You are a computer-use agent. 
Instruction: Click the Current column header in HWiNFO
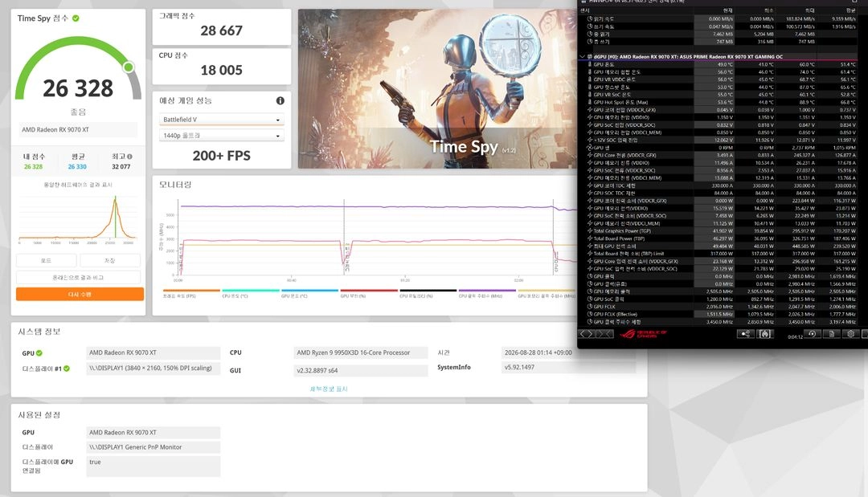727,10
